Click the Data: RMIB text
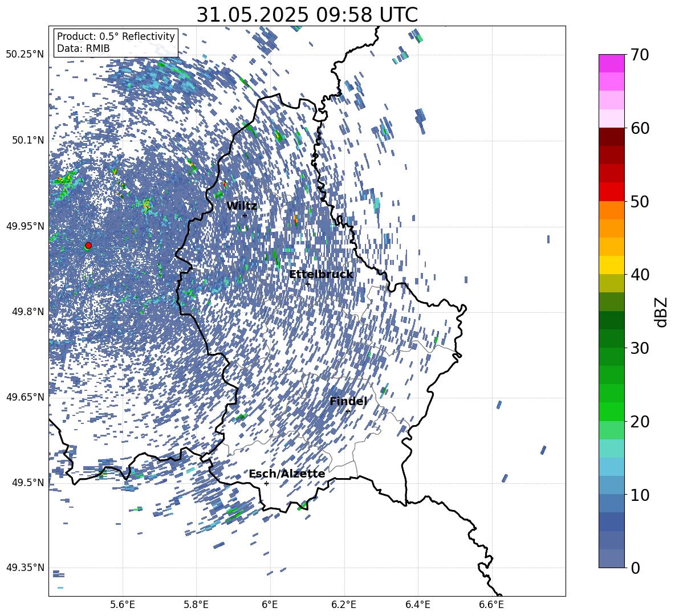This screenshot has width=675, height=616. coord(83,48)
